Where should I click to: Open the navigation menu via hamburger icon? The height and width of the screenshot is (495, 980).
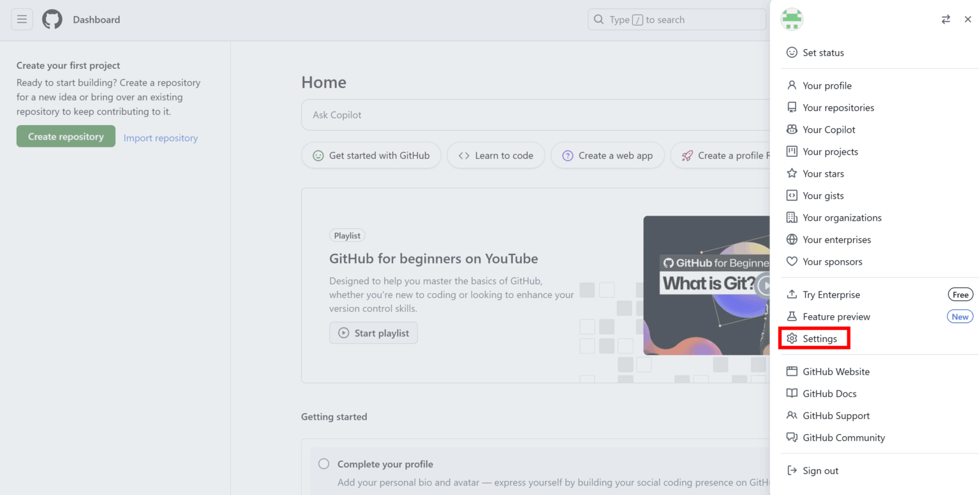point(22,19)
